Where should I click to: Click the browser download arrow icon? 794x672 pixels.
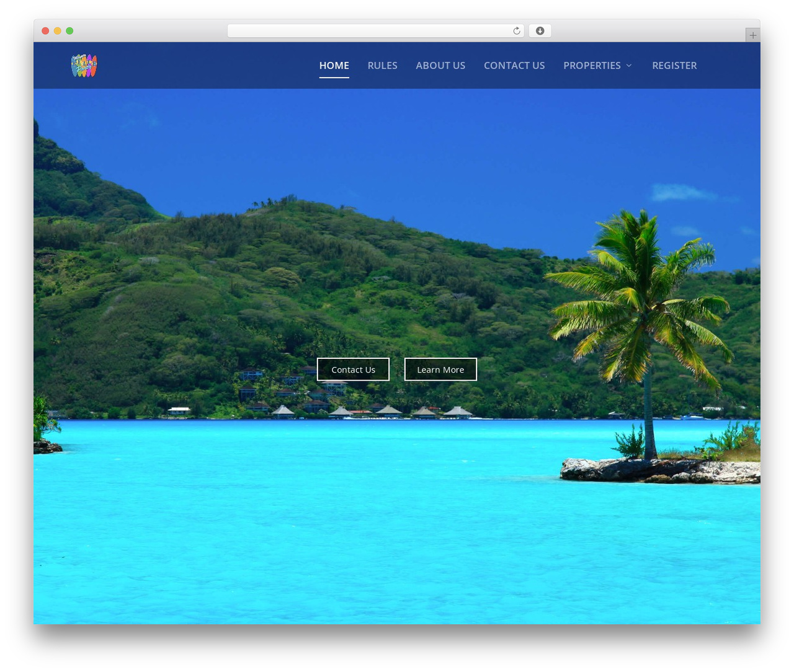[x=540, y=31]
